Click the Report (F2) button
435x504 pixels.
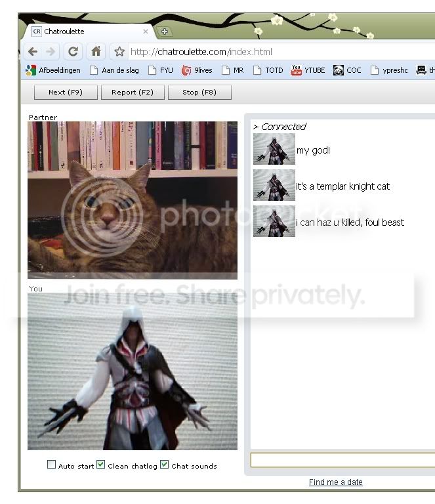point(133,93)
